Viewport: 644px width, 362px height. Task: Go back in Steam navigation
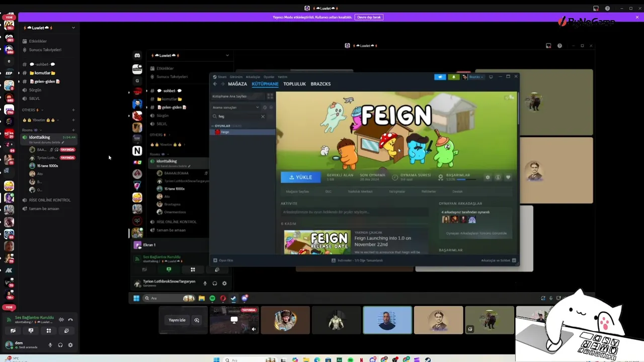pos(215,84)
